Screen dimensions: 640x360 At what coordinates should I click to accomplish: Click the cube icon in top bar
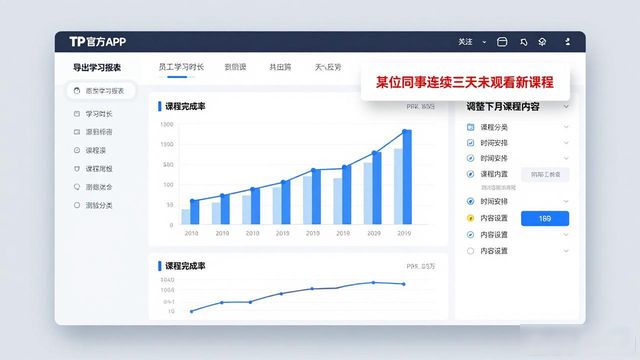[542, 42]
